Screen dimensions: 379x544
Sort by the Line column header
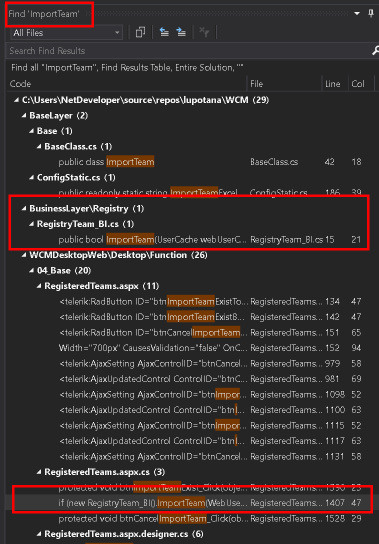(x=332, y=84)
